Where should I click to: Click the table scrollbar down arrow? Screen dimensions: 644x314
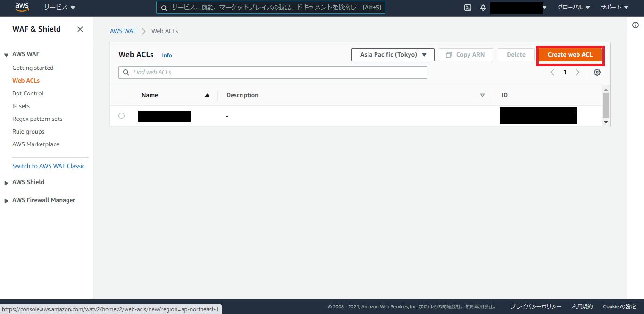(606, 122)
